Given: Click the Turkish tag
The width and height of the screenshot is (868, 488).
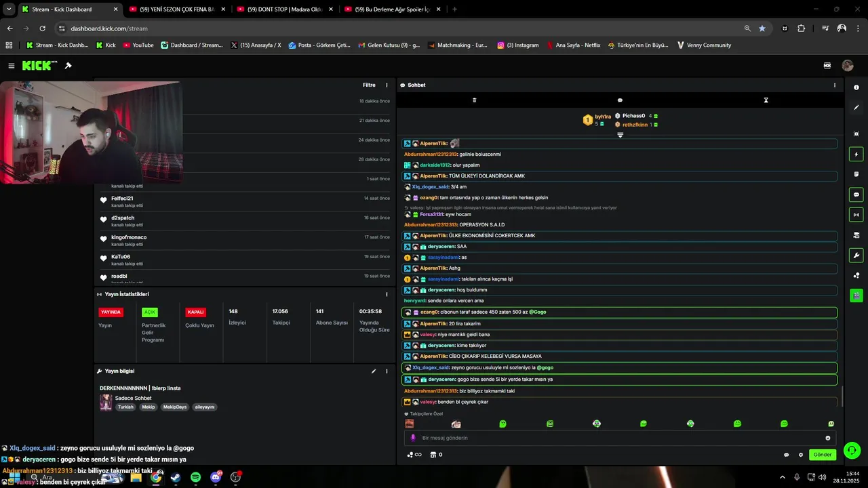Looking at the screenshot, I should tap(125, 407).
